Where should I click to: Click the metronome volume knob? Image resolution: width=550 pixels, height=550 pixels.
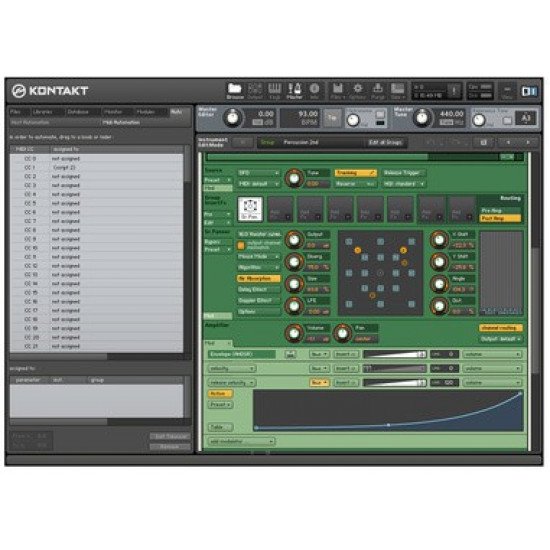353,120
